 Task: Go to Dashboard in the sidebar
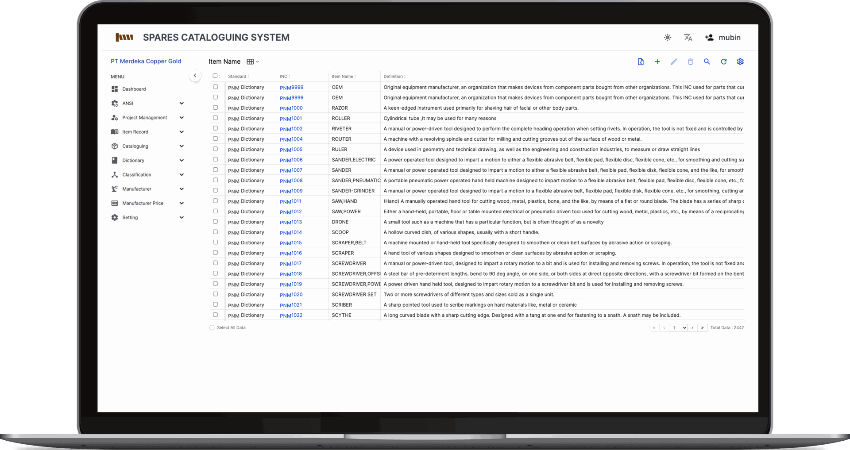click(x=134, y=89)
